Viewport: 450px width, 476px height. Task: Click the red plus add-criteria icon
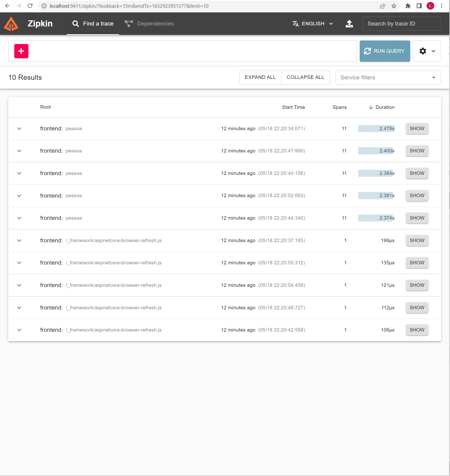tap(21, 51)
